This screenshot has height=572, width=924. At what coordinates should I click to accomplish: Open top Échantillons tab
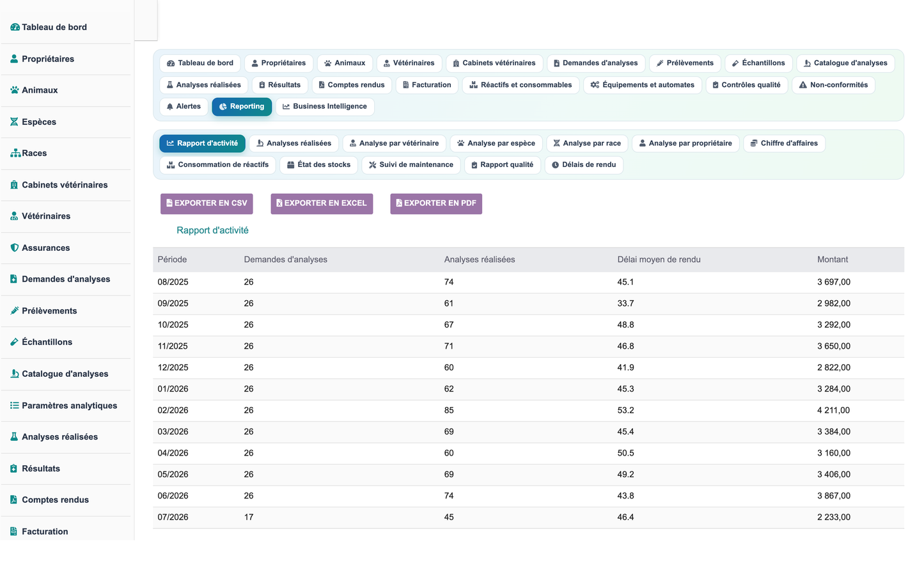759,63
